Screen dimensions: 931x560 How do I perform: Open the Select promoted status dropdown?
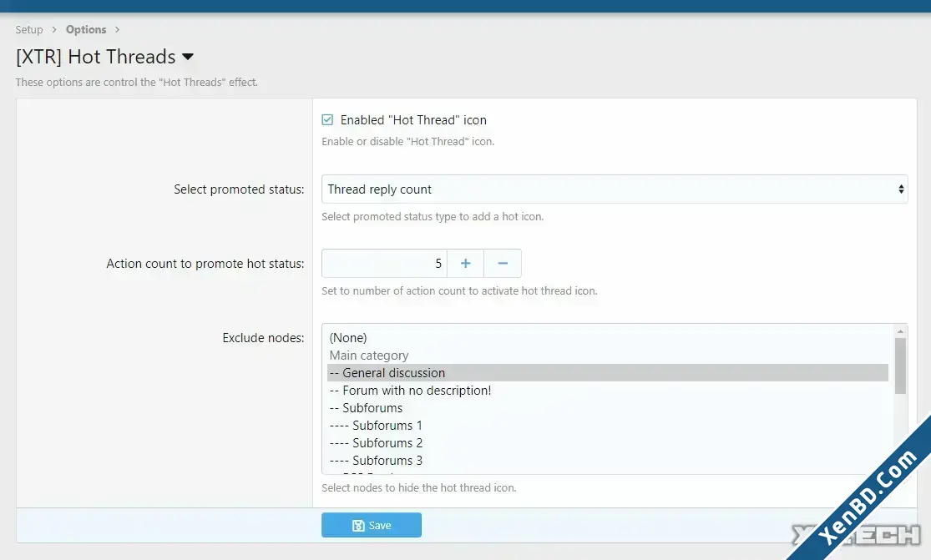(615, 189)
